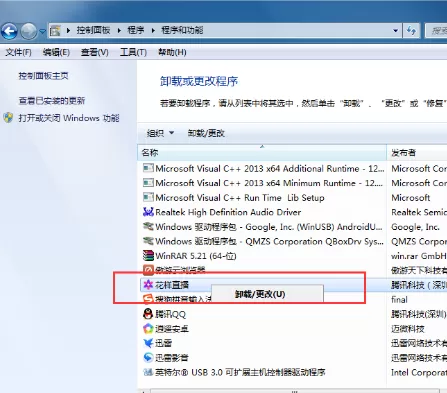Click the Google, Inc. publisher cell
This screenshot has width=447, height=393.
tap(415, 227)
